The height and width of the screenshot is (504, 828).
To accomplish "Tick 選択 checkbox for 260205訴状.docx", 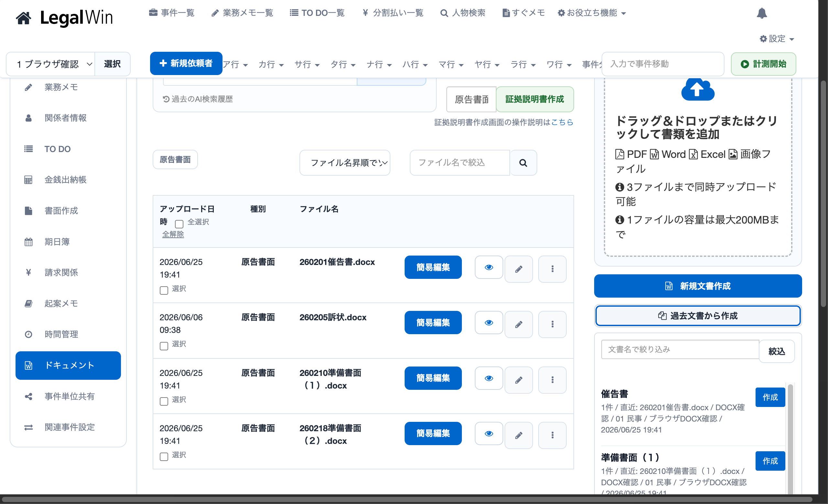I will tap(164, 346).
